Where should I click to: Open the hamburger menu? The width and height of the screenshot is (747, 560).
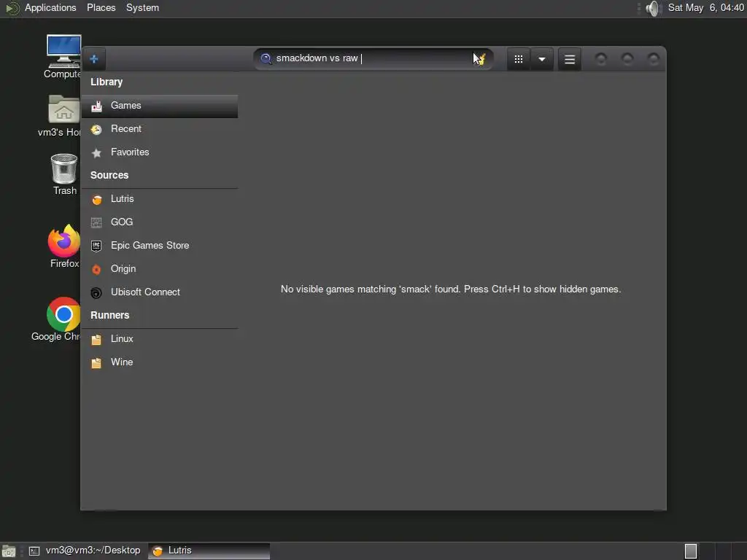point(569,59)
